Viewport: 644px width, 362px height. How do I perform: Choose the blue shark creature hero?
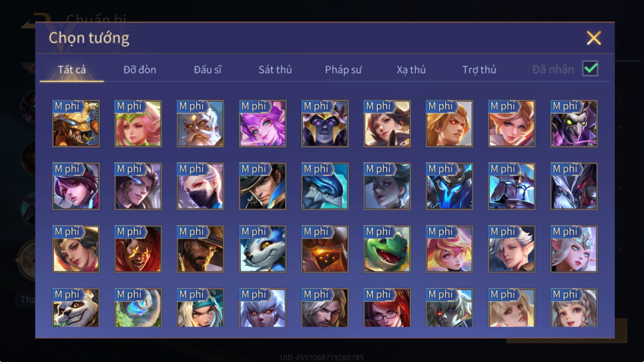[325, 186]
